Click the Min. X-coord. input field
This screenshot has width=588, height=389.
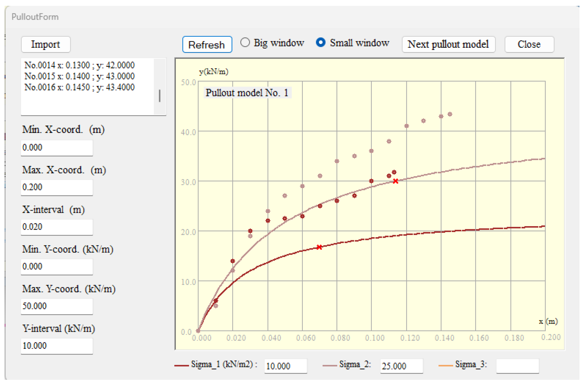57,148
